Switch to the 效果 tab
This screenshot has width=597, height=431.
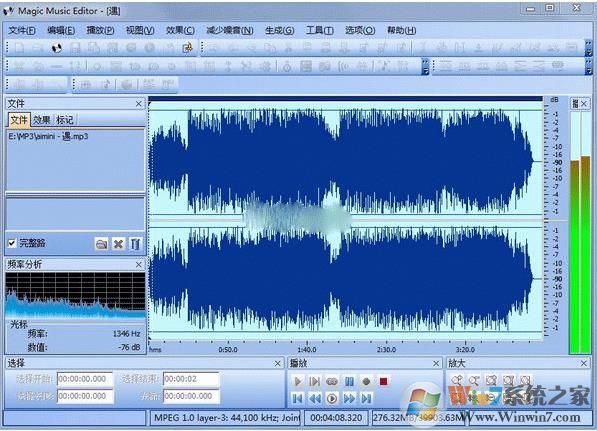42,120
